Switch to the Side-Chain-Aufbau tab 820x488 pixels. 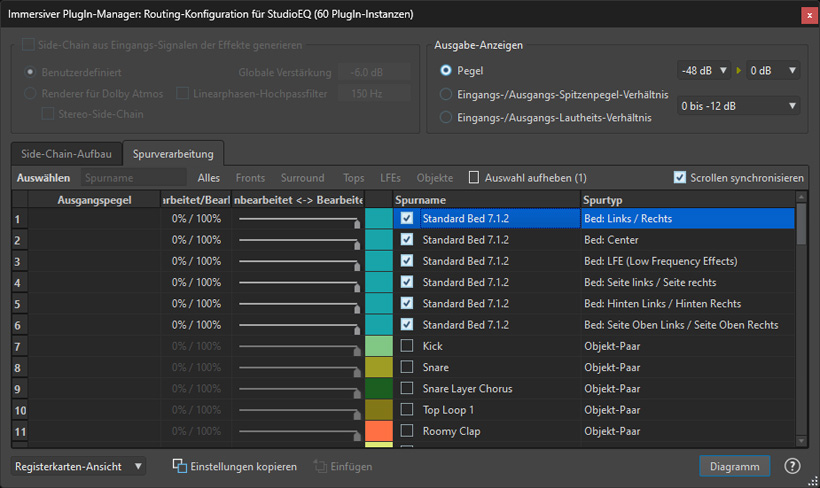66,154
